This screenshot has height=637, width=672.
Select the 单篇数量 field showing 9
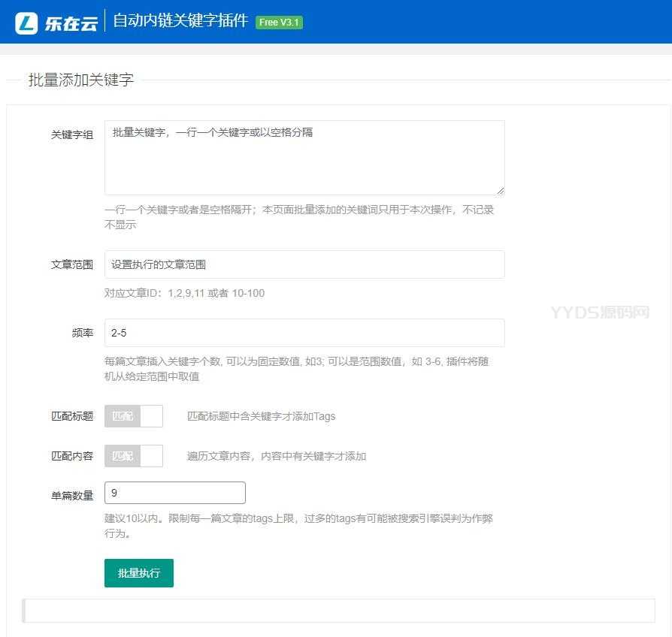175,493
